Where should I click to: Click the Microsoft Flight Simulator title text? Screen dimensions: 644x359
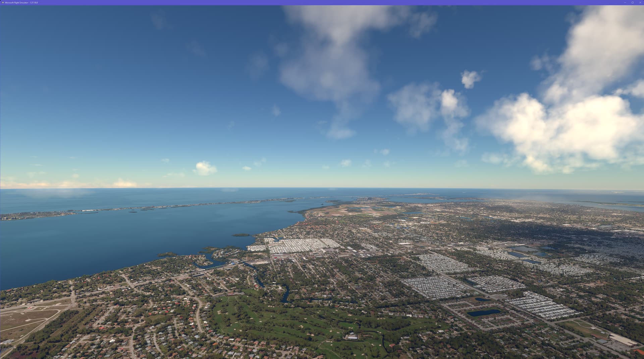coord(21,2)
